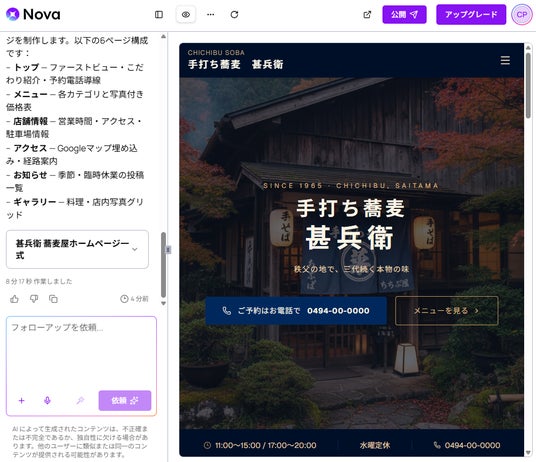Toggle the sidebar panel layout icon
This screenshot has width=536, height=462.
click(x=159, y=15)
